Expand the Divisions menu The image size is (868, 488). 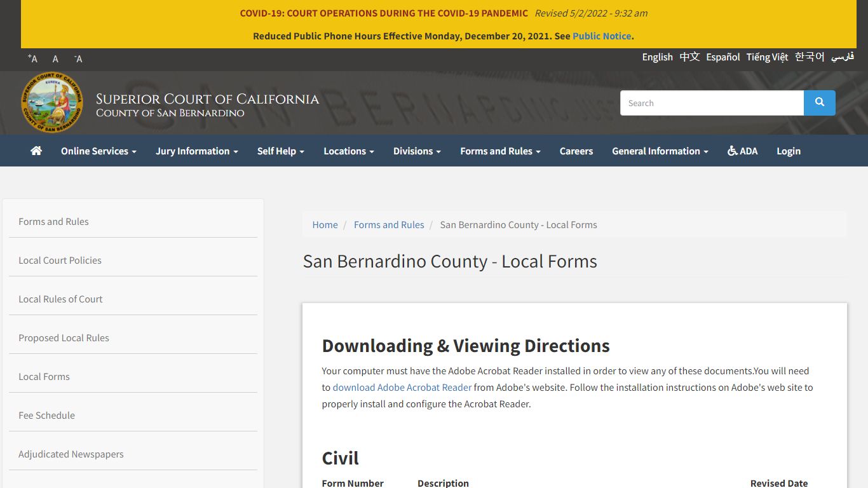417,151
